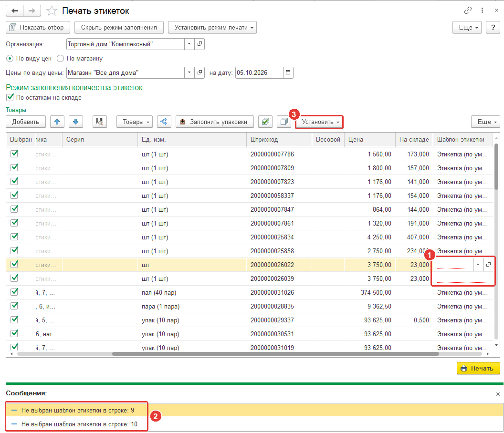Image resolution: width=504 pixels, height=433 pixels.
Task: Click the barcode scan search icon
Action: pyautogui.click(x=100, y=122)
